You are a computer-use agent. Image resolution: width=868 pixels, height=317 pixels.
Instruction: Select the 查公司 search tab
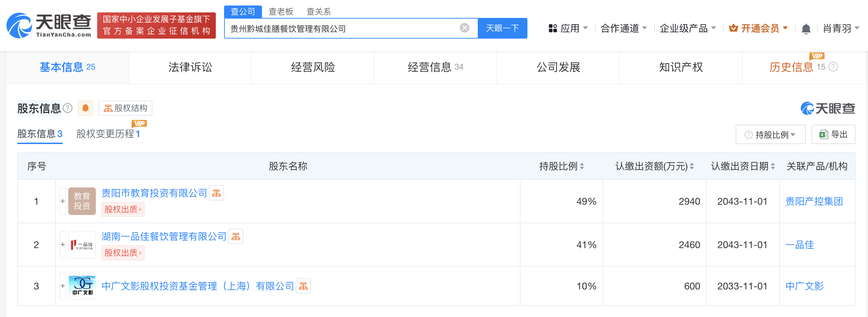click(243, 11)
